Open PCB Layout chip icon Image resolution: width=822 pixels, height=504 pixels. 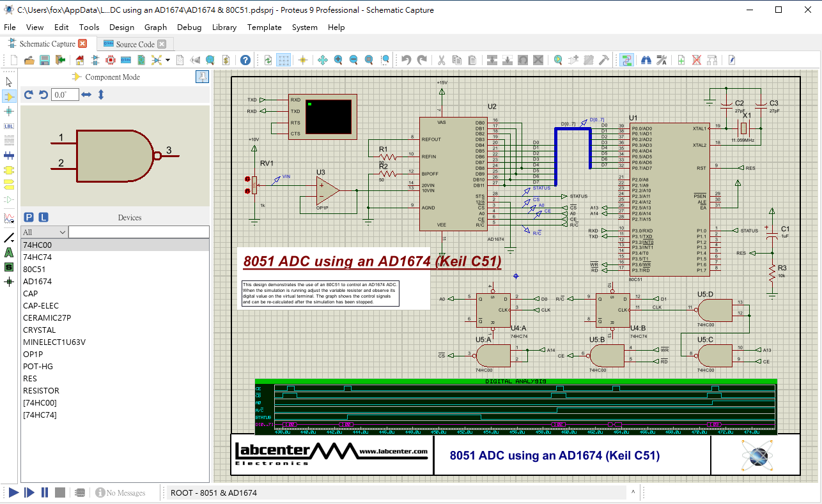pyautogui.click(x=111, y=60)
